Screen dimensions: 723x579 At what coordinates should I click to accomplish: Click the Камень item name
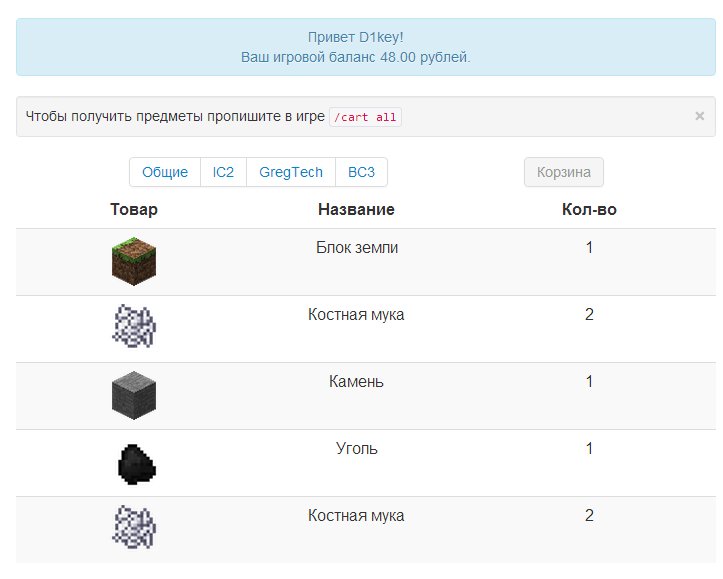pyautogui.click(x=356, y=381)
